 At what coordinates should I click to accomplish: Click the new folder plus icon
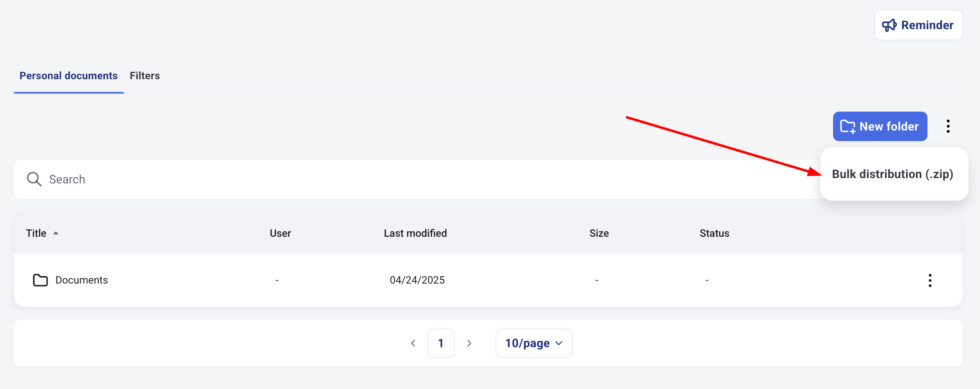pyautogui.click(x=848, y=126)
